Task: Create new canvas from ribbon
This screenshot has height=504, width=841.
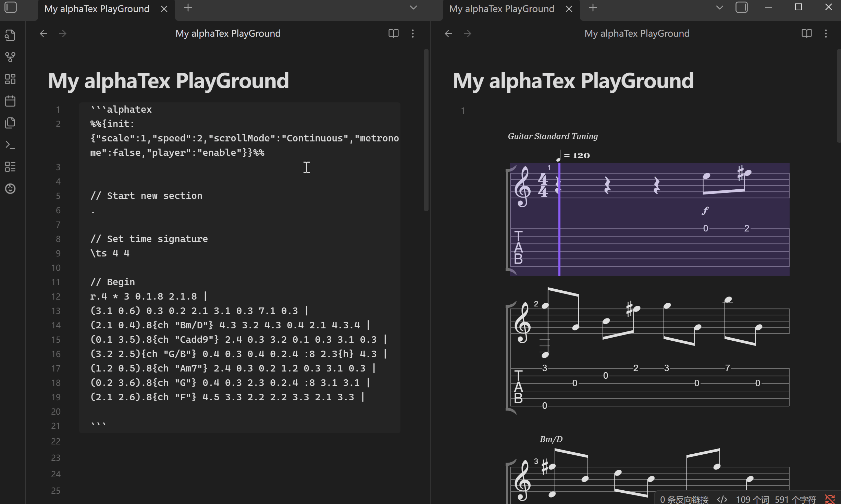Action: 10,79
